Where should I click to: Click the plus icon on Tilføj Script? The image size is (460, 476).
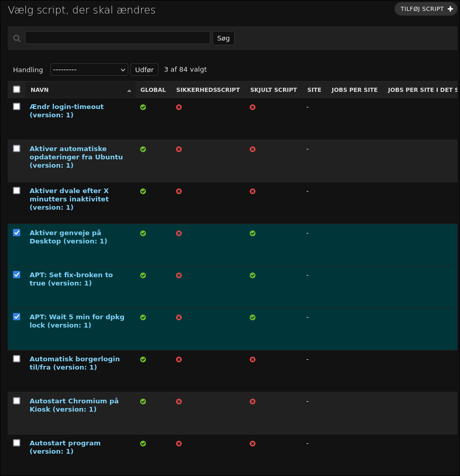(x=450, y=9)
